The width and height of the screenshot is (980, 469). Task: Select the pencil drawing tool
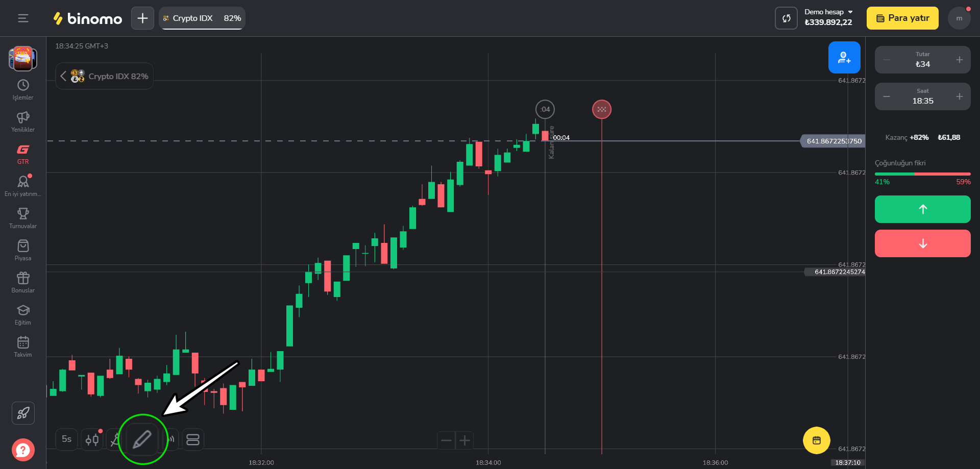tap(142, 439)
